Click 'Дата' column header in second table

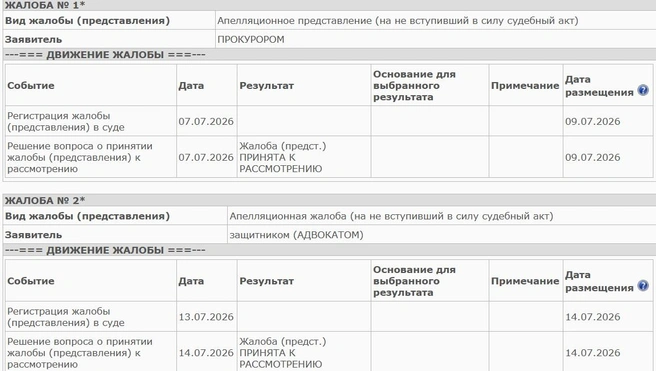click(x=191, y=281)
